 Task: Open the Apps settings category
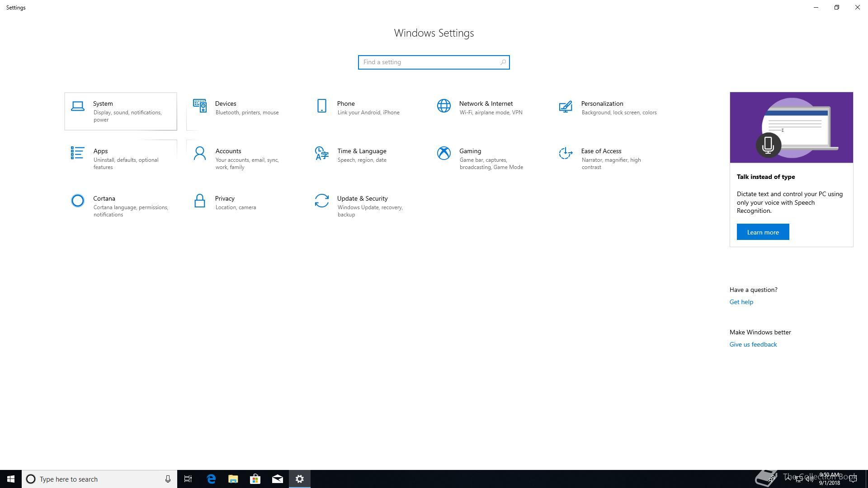pyautogui.click(x=121, y=159)
